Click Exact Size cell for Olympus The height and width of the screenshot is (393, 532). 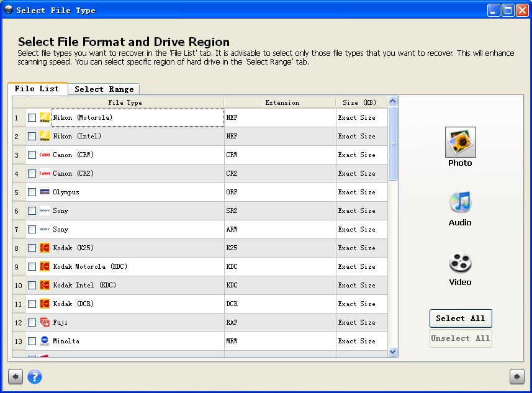point(362,192)
